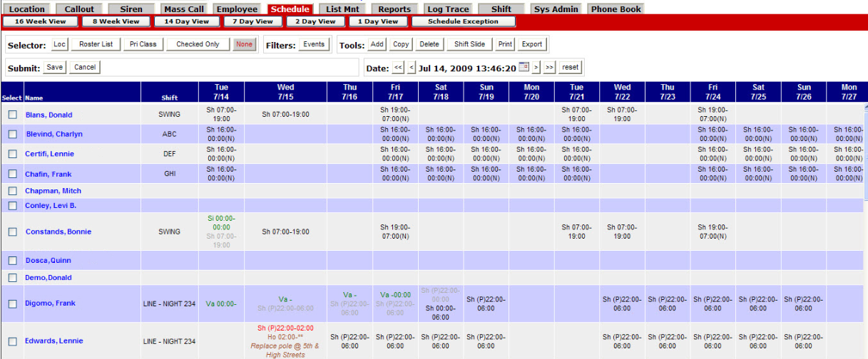Click the Schedule Exception button
868x359 pixels.
point(463,21)
